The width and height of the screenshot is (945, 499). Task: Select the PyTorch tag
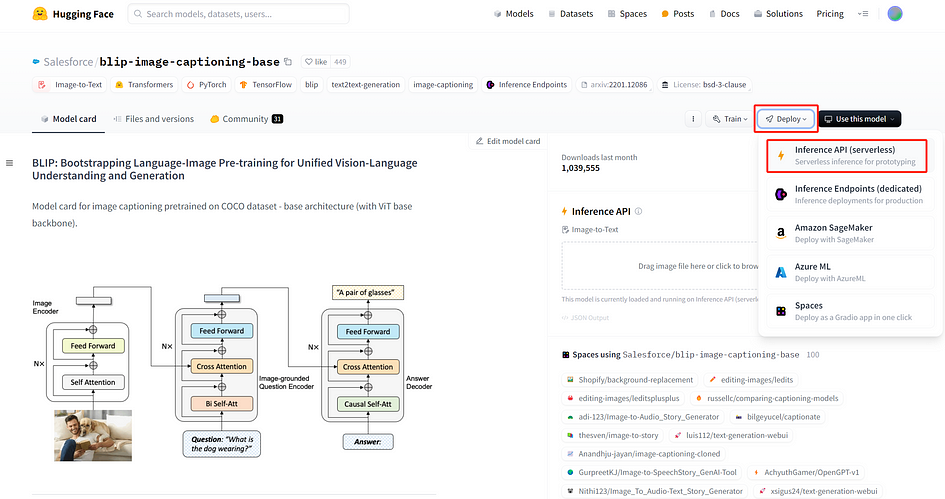click(x=207, y=85)
